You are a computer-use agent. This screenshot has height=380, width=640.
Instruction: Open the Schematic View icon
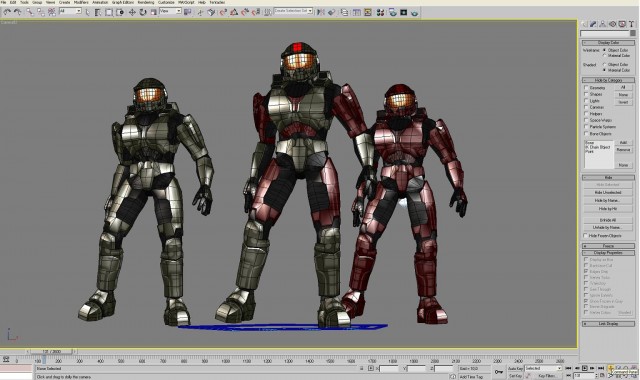tap(368, 12)
